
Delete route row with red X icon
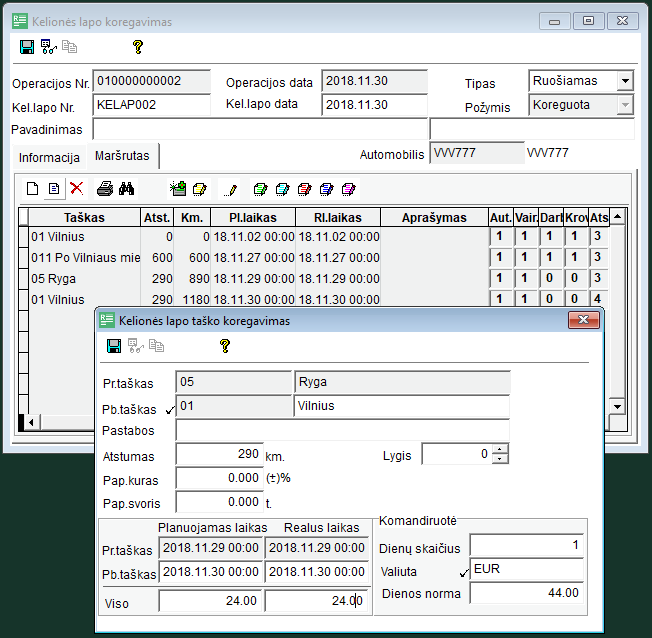pyautogui.click(x=77, y=188)
